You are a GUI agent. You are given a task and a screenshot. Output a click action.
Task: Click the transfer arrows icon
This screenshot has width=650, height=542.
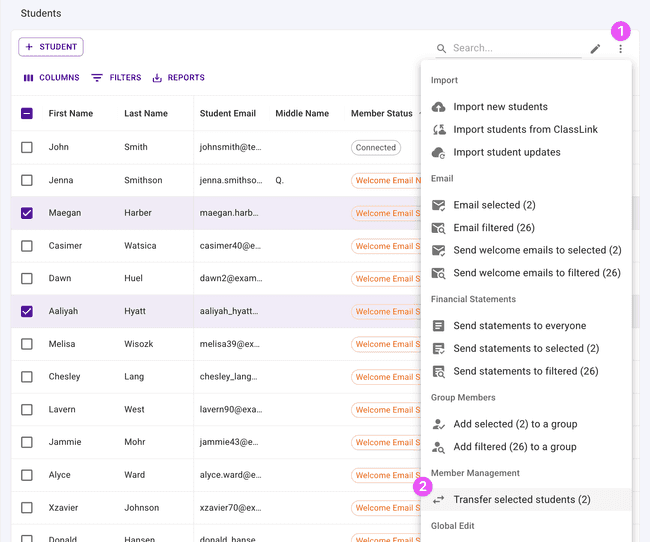[x=438, y=500]
